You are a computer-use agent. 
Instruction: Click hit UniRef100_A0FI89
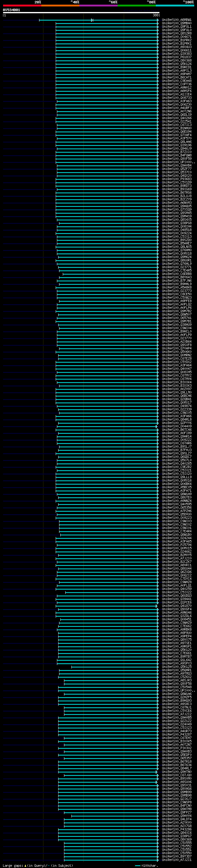pyautogui.click(x=176, y=433)
